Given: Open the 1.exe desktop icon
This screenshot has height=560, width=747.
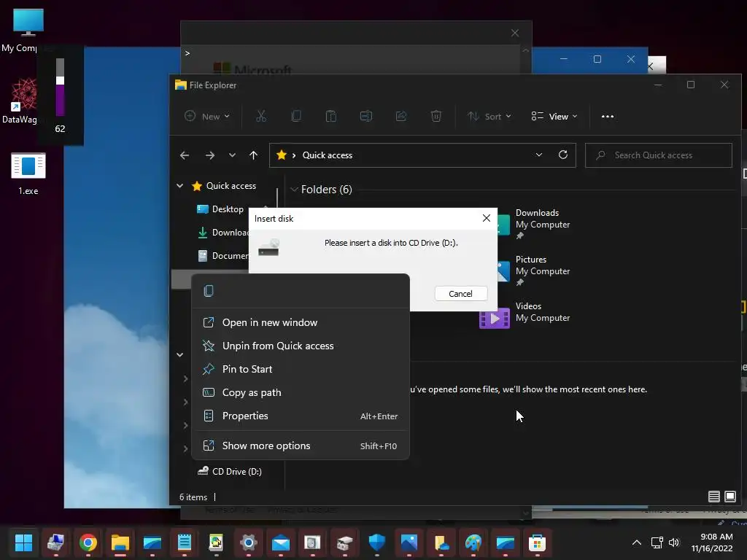Looking at the screenshot, I should pos(28,174).
